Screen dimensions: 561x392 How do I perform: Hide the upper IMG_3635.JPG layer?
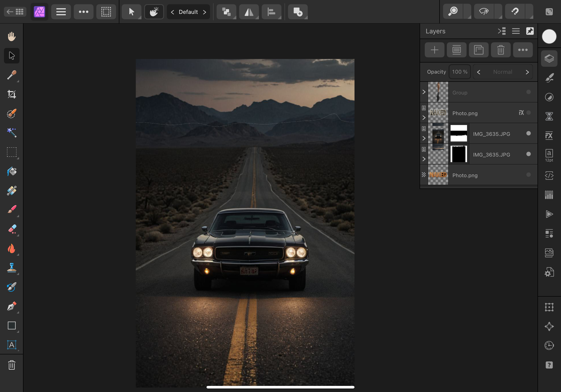tap(529, 133)
